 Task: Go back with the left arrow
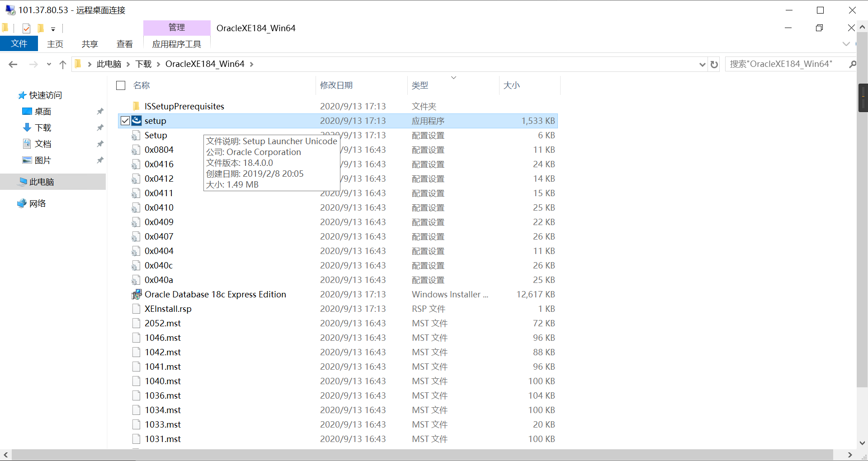tap(13, 64)
